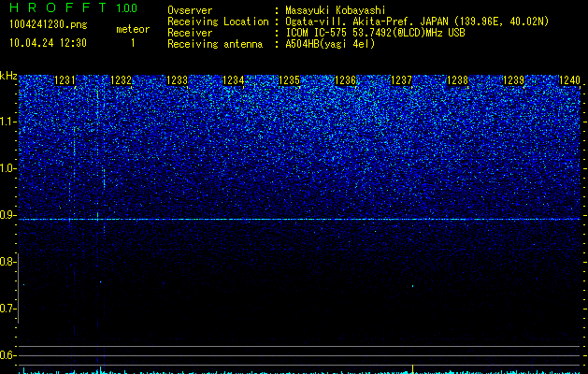Click the 1238 time marker
The width and height of the screenshot is (588, 374).
458,80
